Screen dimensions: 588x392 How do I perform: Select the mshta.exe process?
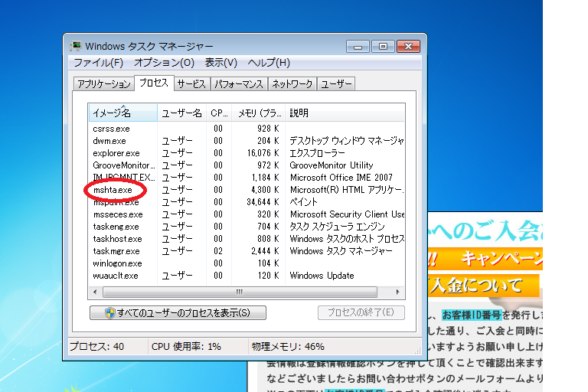click(x=247, y=190)
